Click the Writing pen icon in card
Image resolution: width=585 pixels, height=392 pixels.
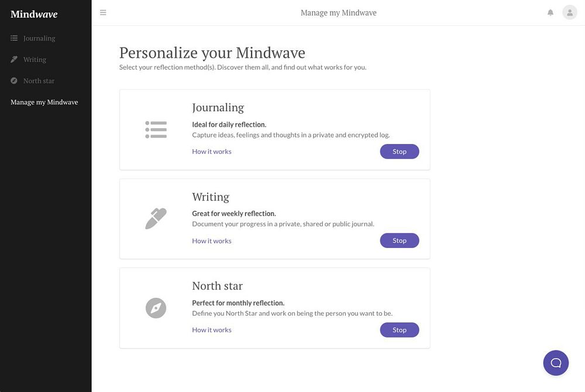[x=156, y=219]
